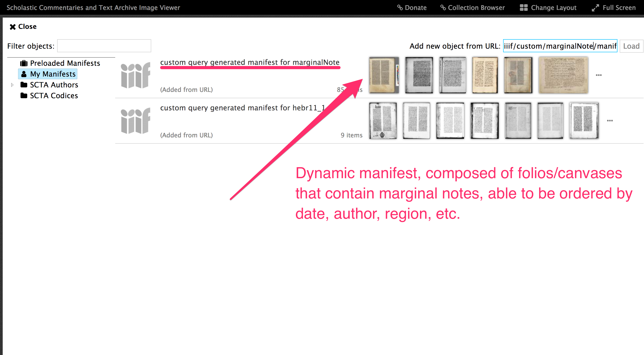This screenshot has width=644, height=355.
Task: Click the Add new object URL field
Action: coord(560,46)
